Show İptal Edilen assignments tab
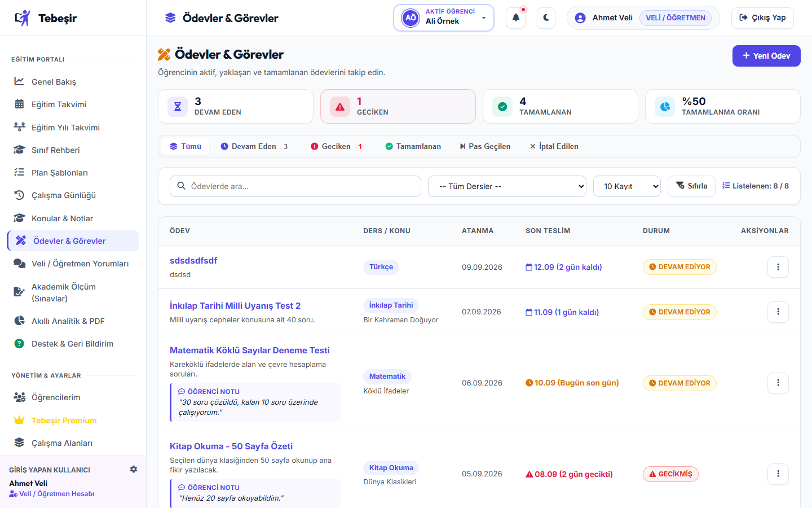 (554, 146)
